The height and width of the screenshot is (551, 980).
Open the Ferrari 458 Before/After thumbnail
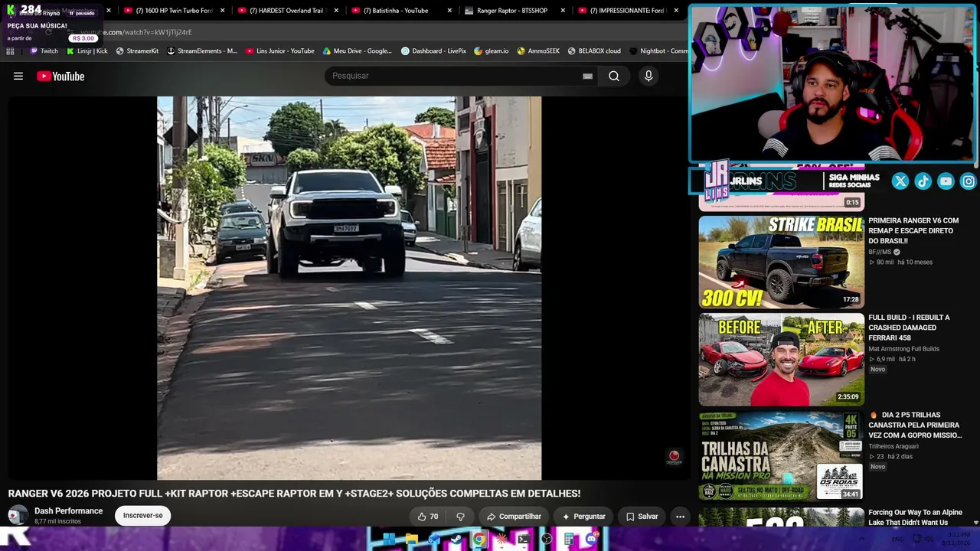tap(781, 360)
